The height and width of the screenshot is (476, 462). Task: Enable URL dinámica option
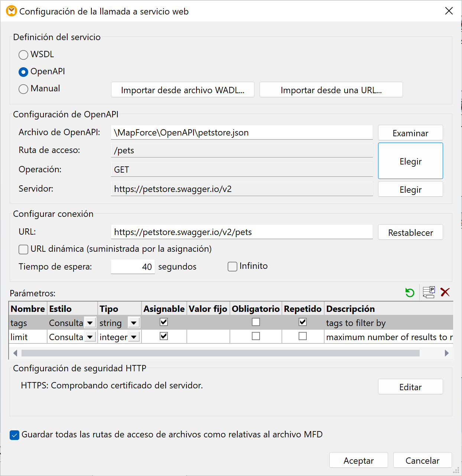[23, 249]
